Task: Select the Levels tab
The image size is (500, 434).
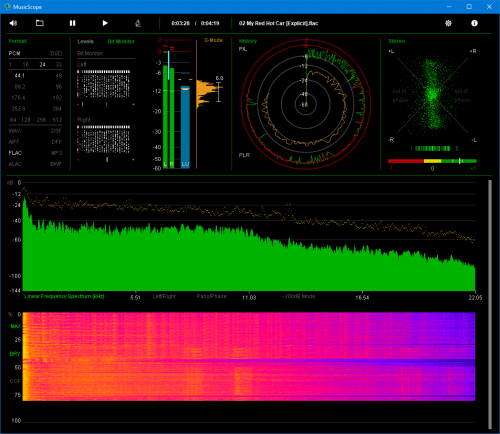Action: pyautogui.click(x=85, y=41)
